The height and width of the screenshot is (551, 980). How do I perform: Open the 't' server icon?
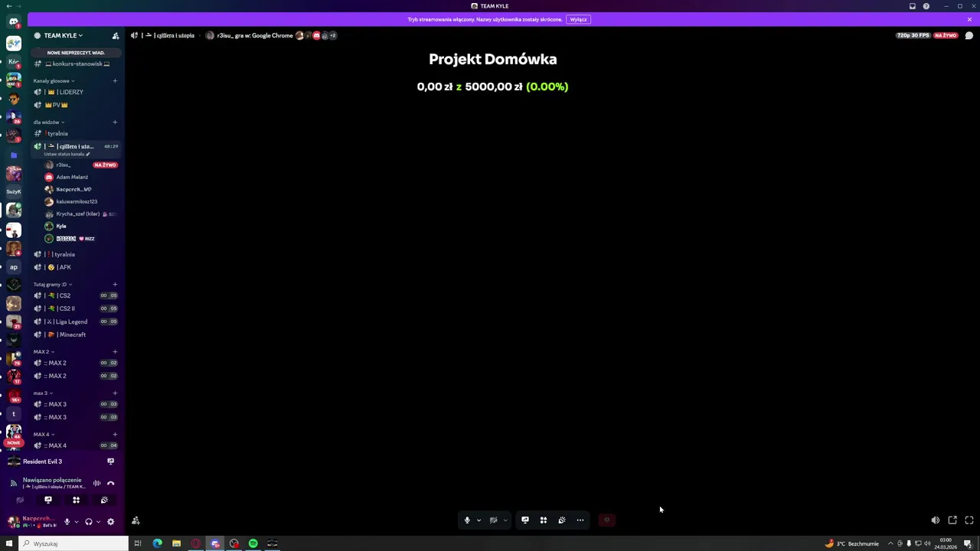pos(14,414)
